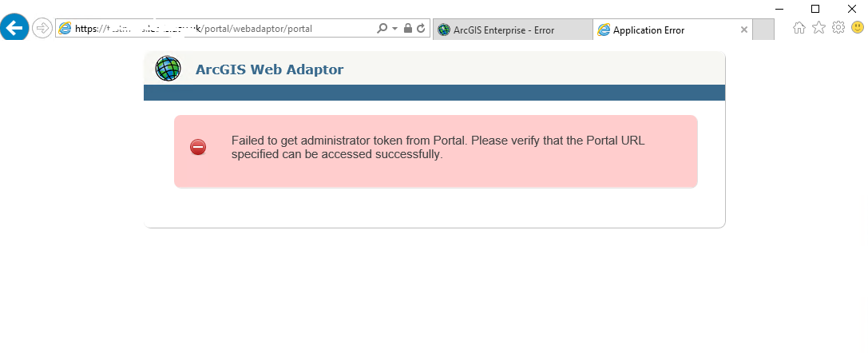Open the address bar autocomplete dropdown arrow
The height and width of the screenshot is (353, 868).
394,28
